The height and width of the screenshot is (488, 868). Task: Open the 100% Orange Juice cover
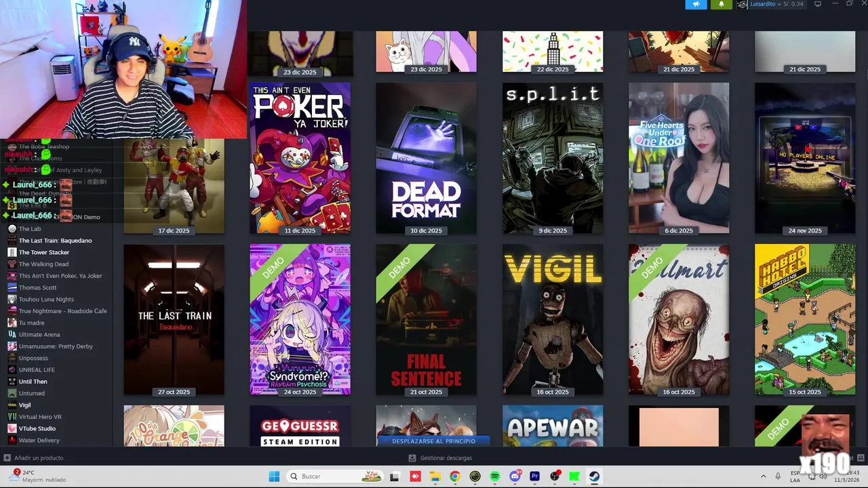(x=174, y=426)
